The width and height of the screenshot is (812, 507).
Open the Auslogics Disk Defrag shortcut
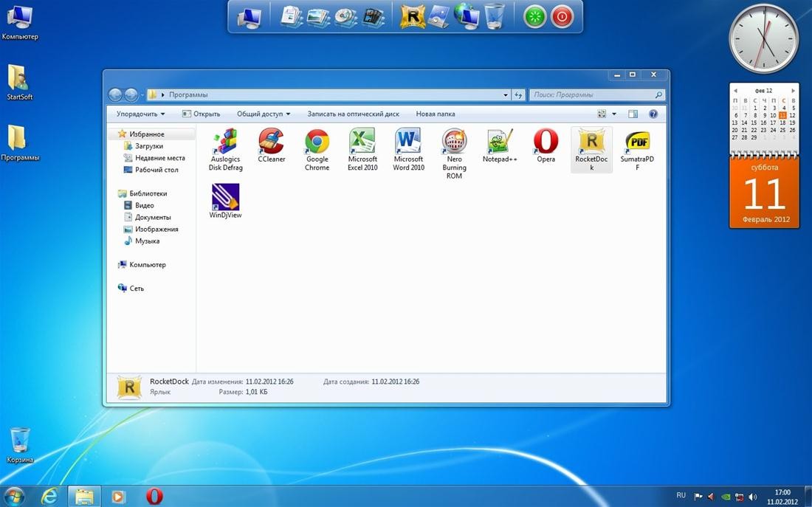(x=225, y=150)
